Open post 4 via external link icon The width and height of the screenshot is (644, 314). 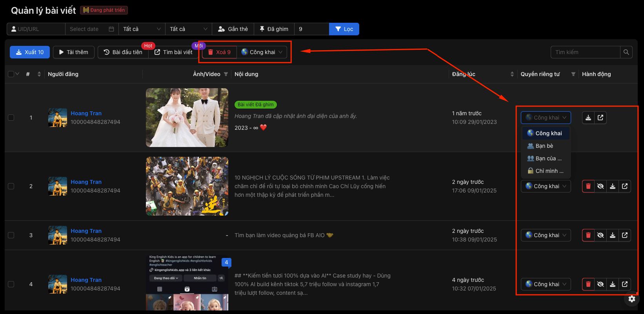[625, 284]
